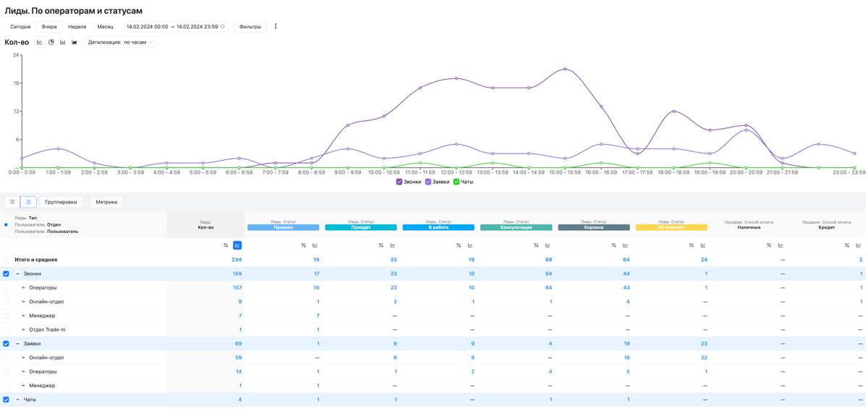Open the three-dot more options menu

click(276, 27)
